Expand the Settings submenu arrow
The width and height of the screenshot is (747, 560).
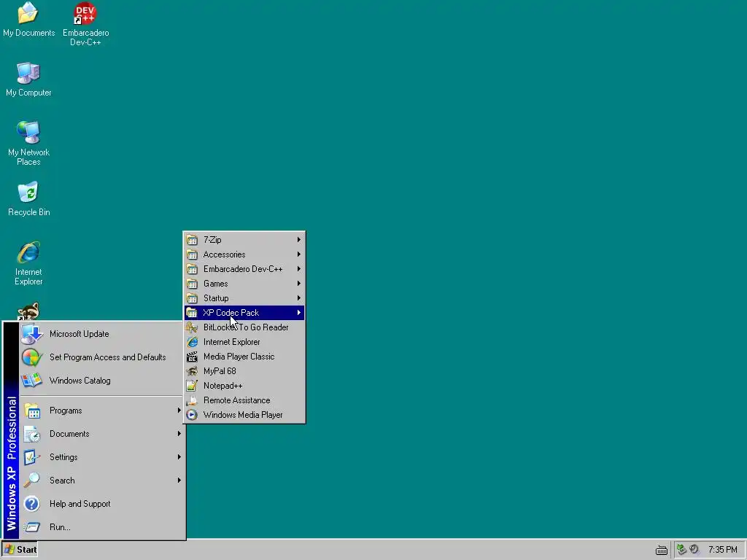click(x=179, y=457)
